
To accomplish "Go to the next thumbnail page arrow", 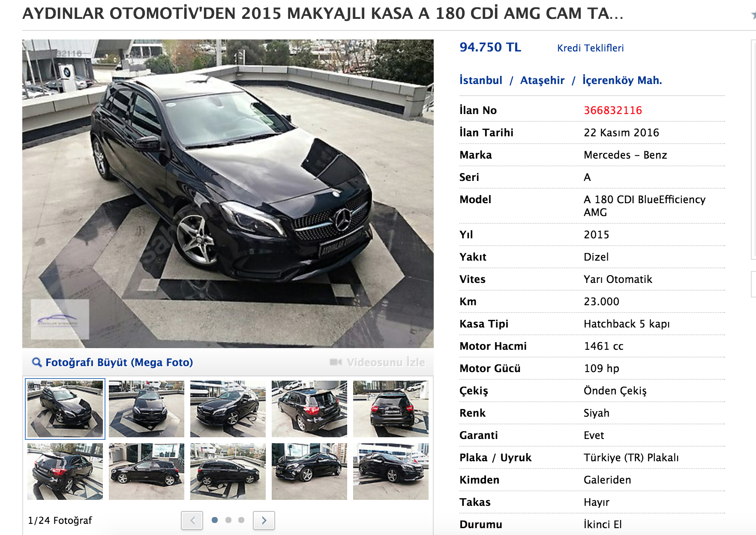I will [x=264, y=520].
